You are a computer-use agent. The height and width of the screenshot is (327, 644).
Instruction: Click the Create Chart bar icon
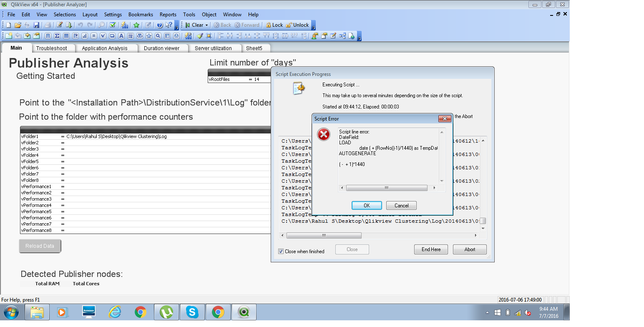coord(85,36)
